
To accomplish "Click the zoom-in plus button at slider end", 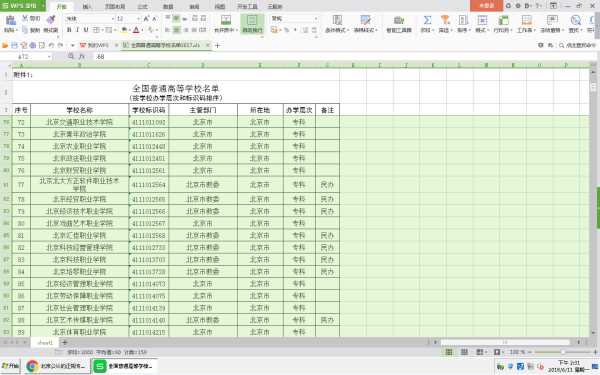I will click(595, 352).
